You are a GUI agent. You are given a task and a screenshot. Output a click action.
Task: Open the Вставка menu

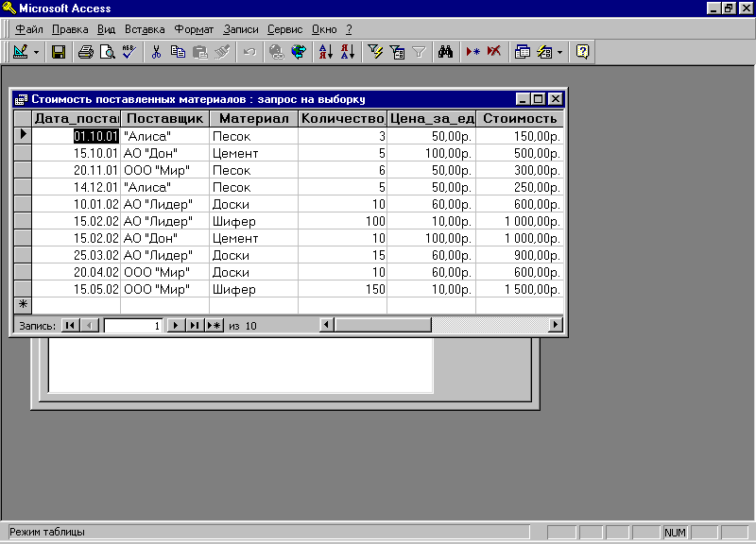click(x=145, y=29)
